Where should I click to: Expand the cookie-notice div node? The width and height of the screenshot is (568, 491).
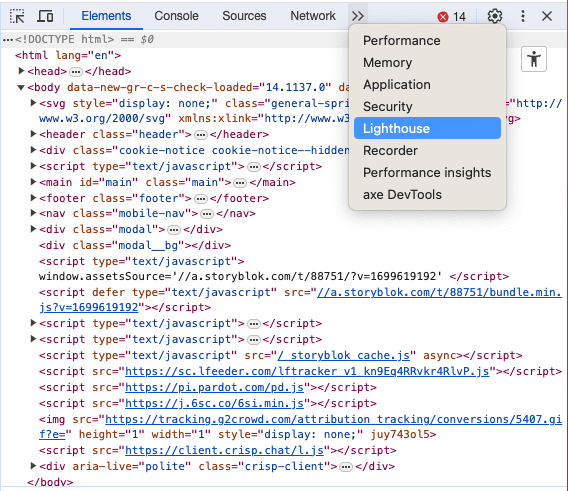[x=33, y=150]
